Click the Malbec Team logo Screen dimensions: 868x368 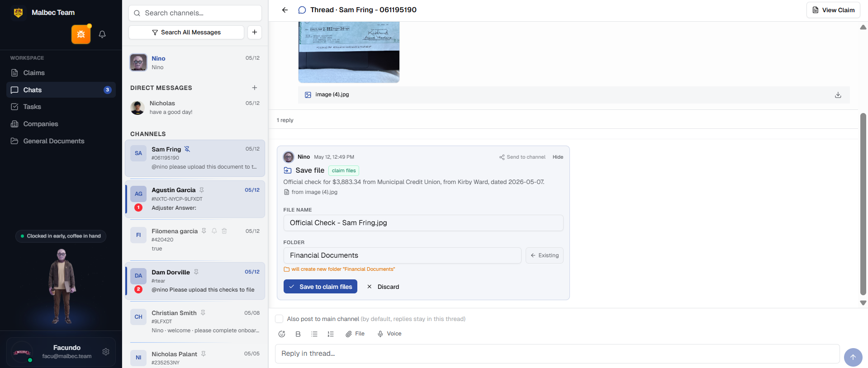[19, 13]
